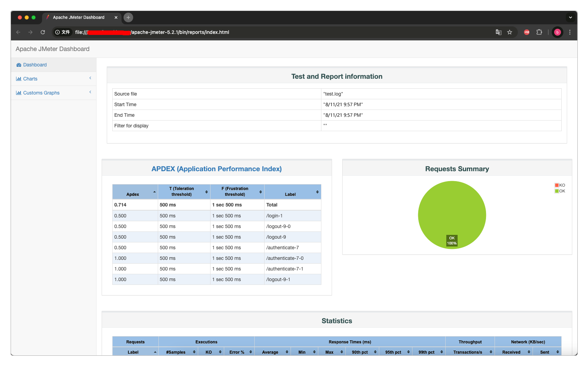588x366 pixels.
Task: Sort Statistics by 90th pct column
Action: 362,352
